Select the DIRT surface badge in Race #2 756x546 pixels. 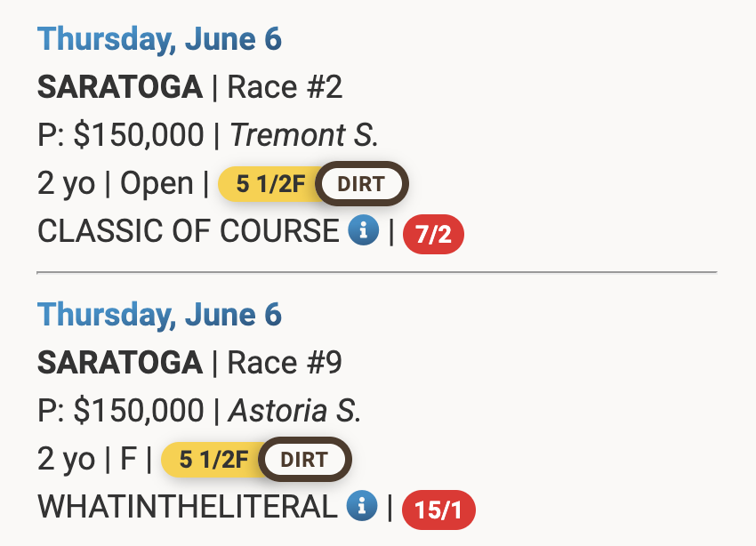(362, 183)
